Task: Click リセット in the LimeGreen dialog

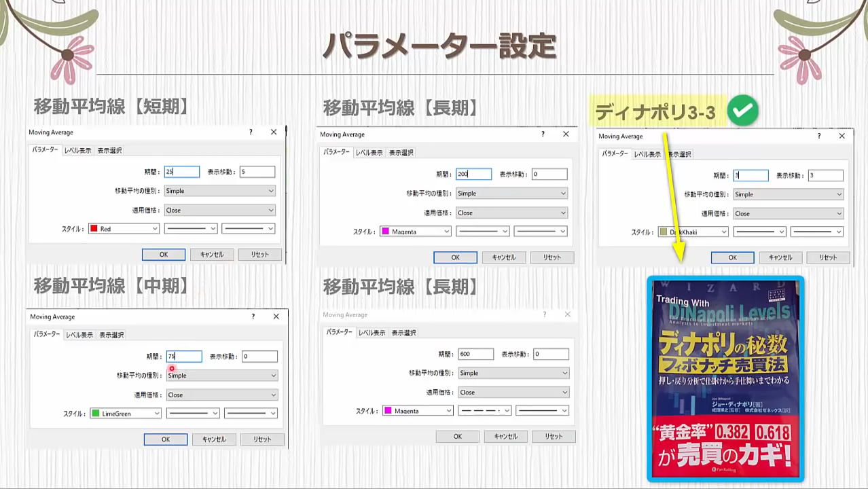Action: click(x=262, y=439)
